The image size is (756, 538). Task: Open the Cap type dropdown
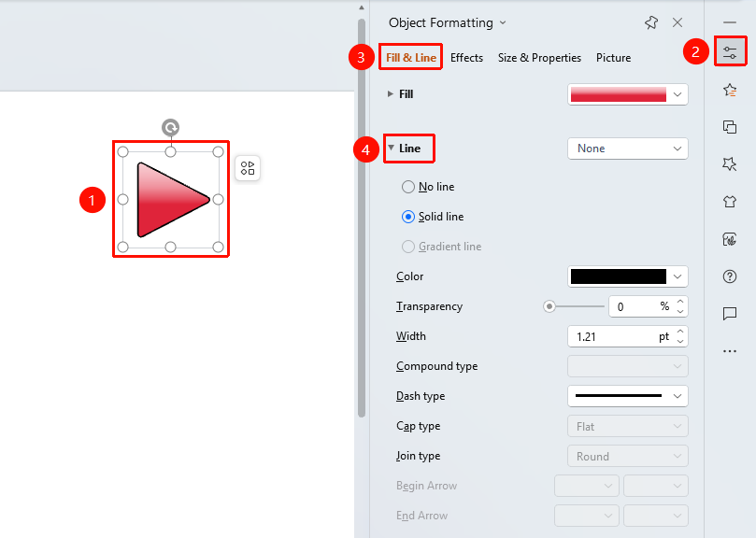[628, 426]
